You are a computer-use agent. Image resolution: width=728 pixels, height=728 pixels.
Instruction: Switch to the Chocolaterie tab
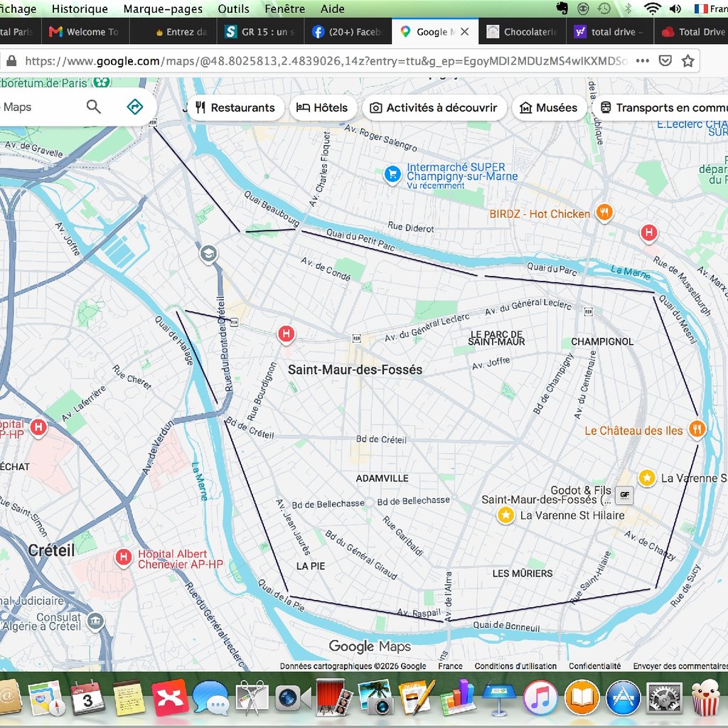tap(523, 31)
